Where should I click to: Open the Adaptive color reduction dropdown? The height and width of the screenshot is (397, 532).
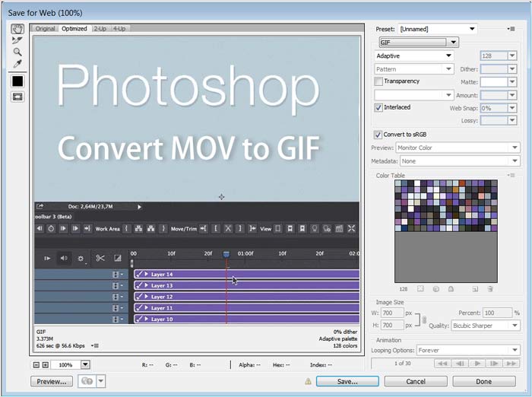tap(414, 56)
